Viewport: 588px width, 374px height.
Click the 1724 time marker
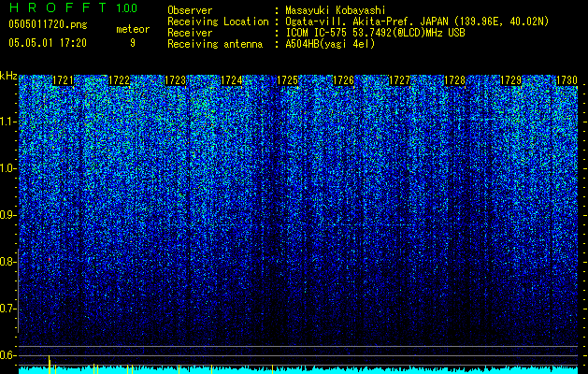pos(232,80)
